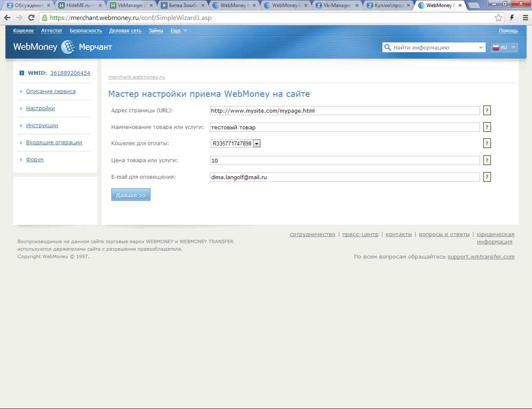Open Займы menu item
This screenshot has width=532, height=409.
coord(156,31)
